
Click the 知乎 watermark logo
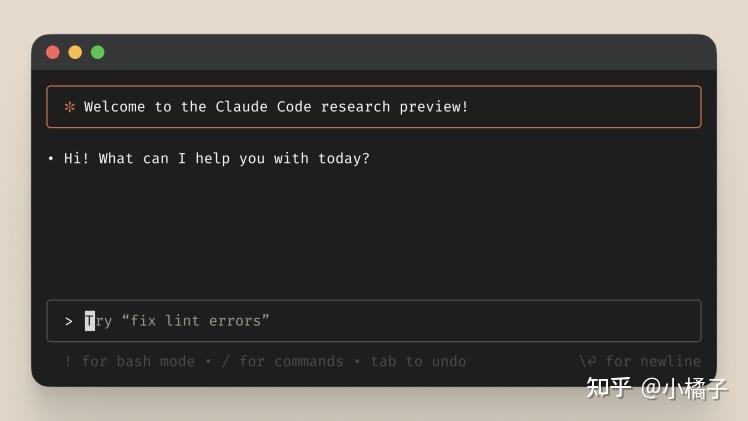[608, 388]
